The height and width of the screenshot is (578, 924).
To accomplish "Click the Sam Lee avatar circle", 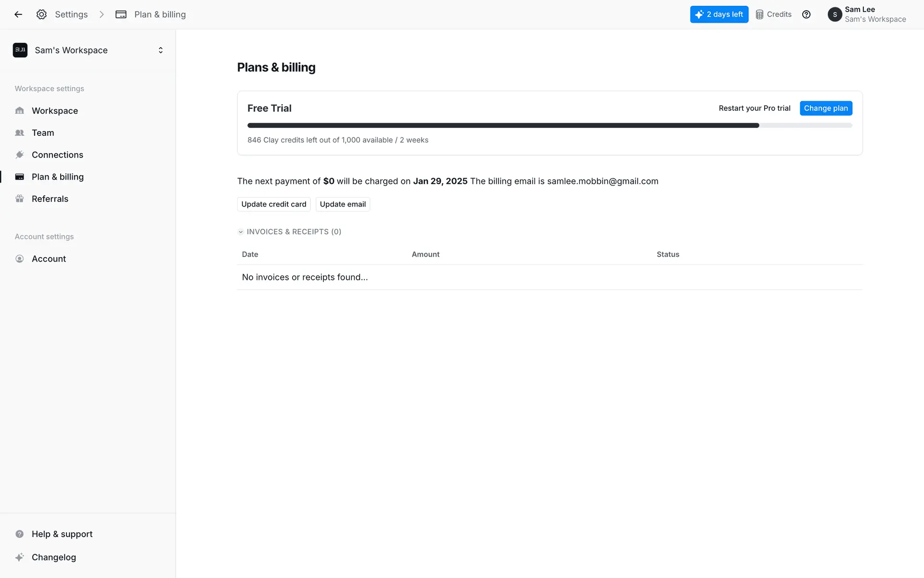I will coord(834,14).
